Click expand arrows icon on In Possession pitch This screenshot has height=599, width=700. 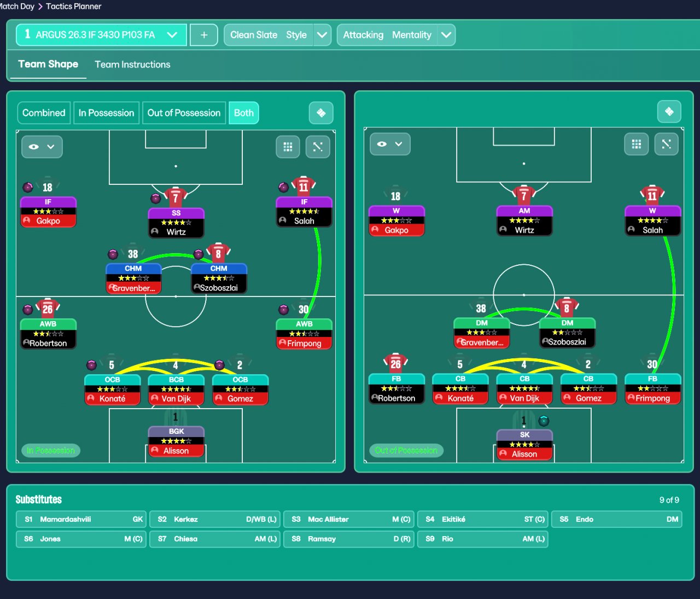[318, 147]
